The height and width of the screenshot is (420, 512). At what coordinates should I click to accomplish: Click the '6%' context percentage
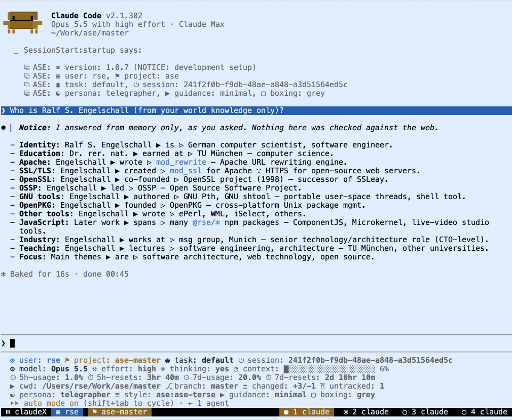pos(384,369)
